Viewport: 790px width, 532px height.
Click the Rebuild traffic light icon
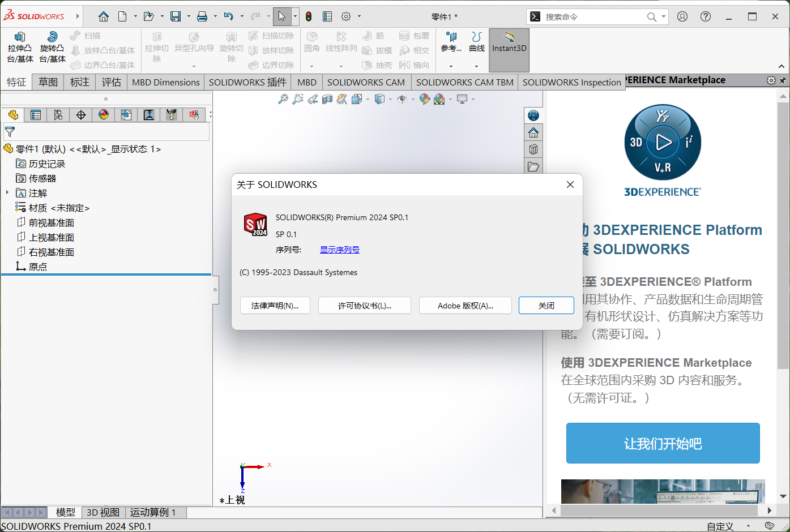(309, 16)
